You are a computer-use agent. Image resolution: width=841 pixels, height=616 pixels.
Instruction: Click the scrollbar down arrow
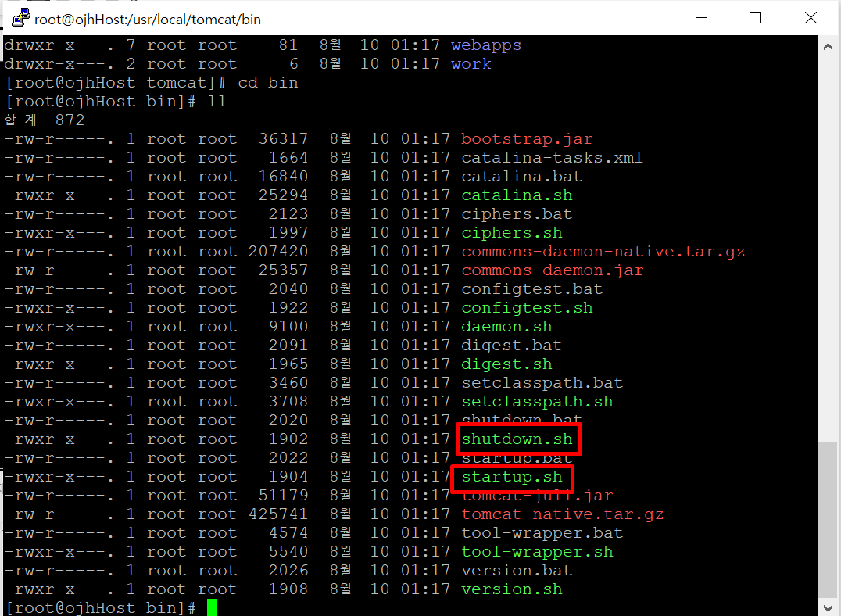pyautogui.click(x=828, y=608)
